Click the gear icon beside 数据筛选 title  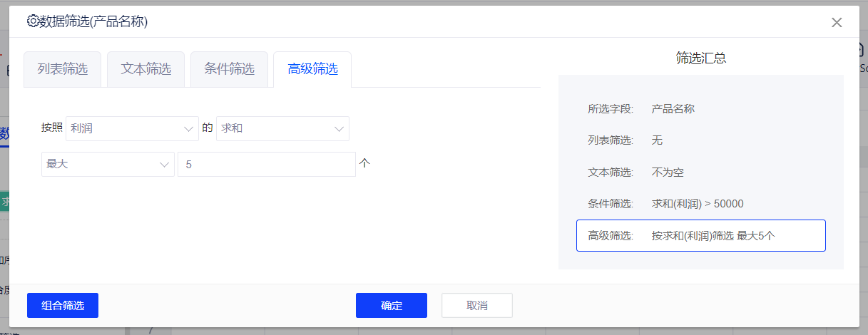(x=32, y=21)
